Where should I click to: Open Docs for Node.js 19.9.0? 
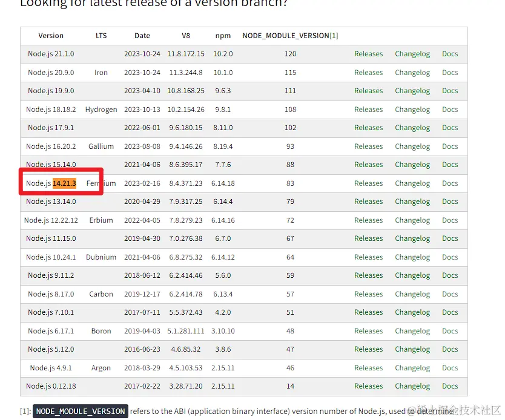(x=450, y=91)
